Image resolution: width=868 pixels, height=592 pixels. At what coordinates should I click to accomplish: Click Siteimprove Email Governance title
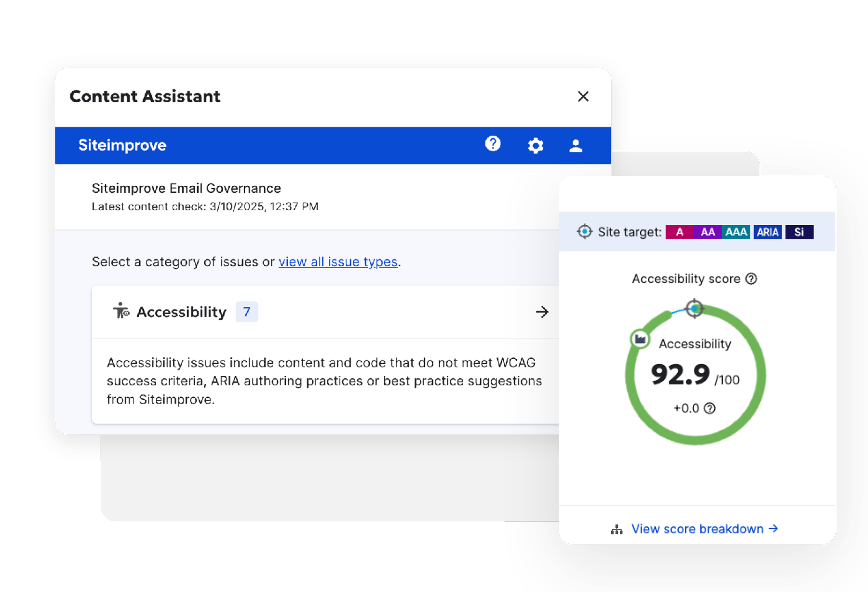point(186,189)
